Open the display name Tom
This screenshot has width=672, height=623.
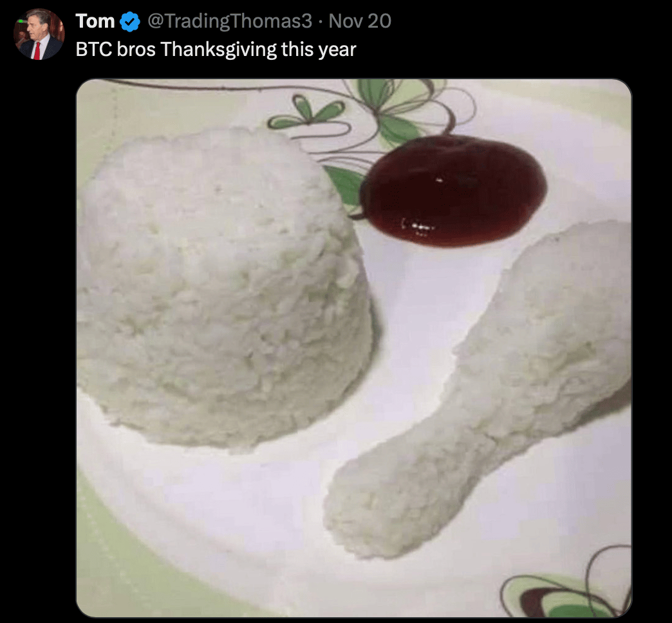click(95, 21)
